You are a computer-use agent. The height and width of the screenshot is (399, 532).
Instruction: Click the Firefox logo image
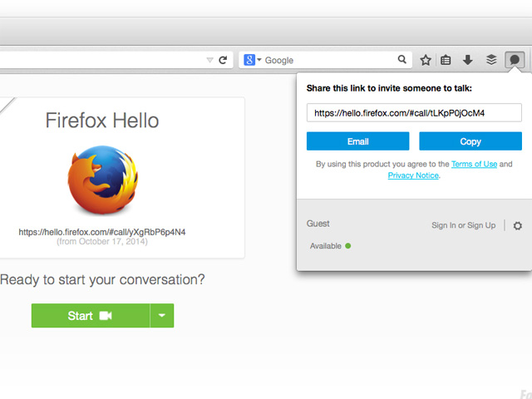(103, 180)
